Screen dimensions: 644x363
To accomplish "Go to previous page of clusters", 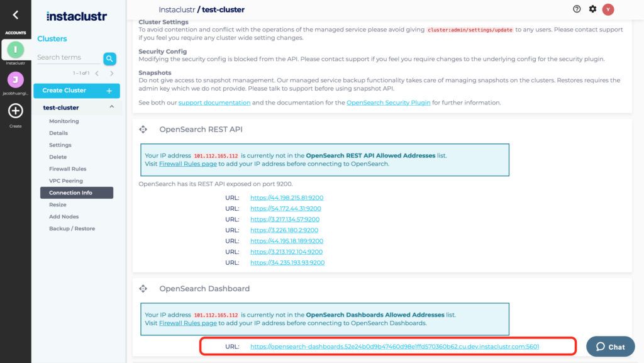I will pos(97,74).
